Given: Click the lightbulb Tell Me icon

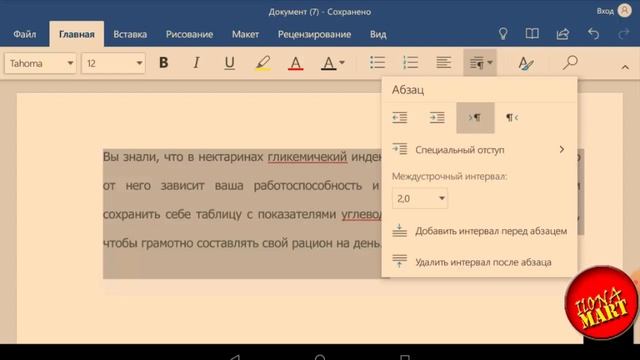Looking at the screenshot, I should 503,34.
